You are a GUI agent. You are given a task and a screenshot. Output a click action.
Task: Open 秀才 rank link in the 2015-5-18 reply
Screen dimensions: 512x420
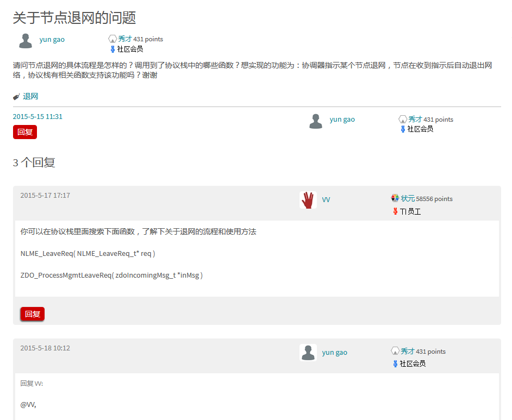[408, 351]
